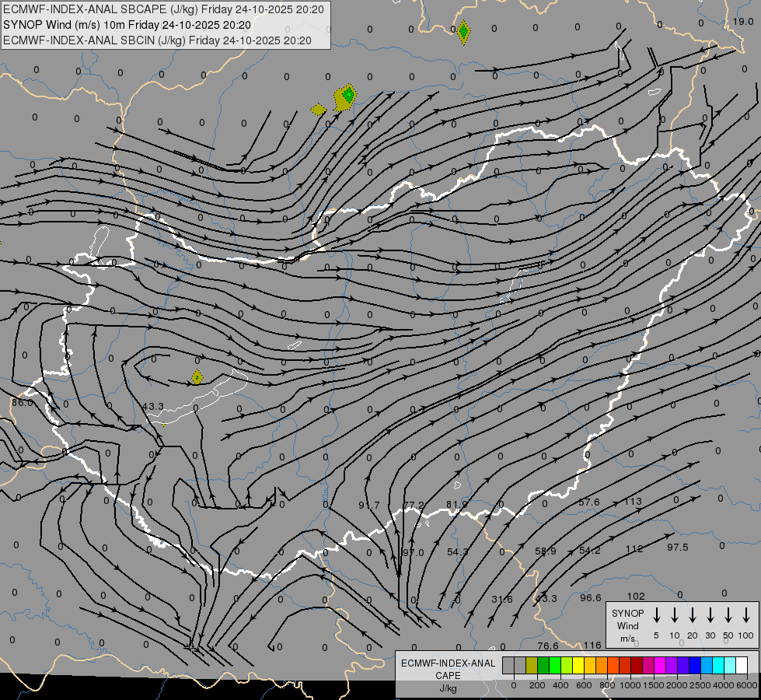The width and height of the screenshot is (761, 700).
Task: Click the 'SYNOP Wind m/s' legend label
Action: 627,625
